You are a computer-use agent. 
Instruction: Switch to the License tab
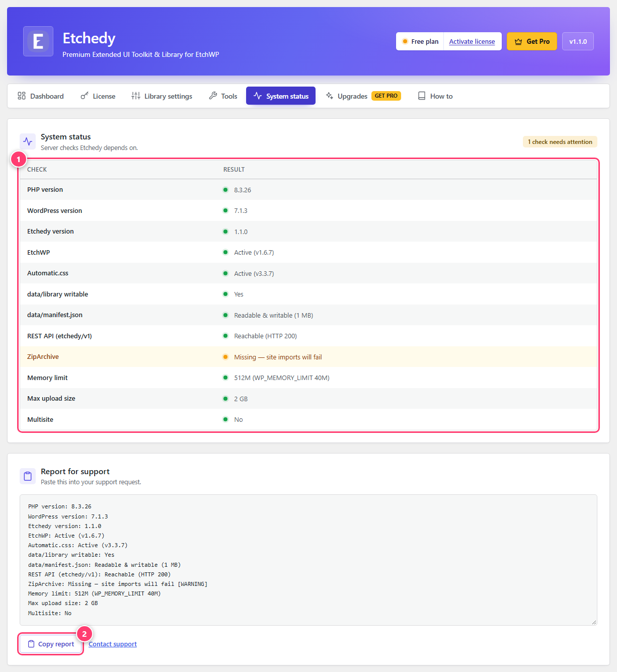coord(98,96)
